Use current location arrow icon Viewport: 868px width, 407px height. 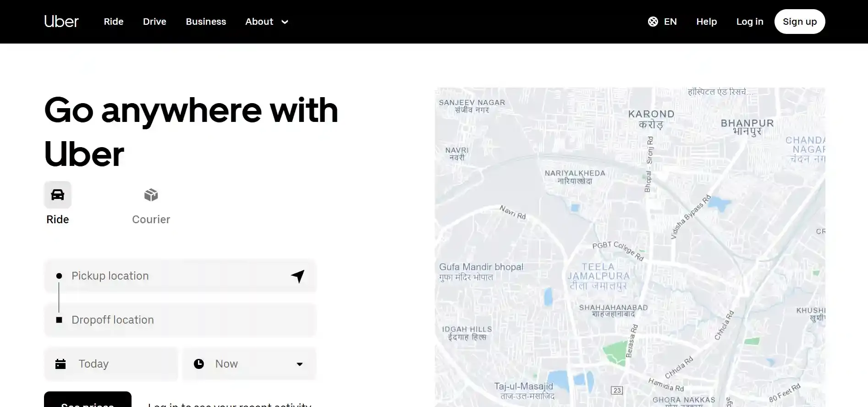297,276
